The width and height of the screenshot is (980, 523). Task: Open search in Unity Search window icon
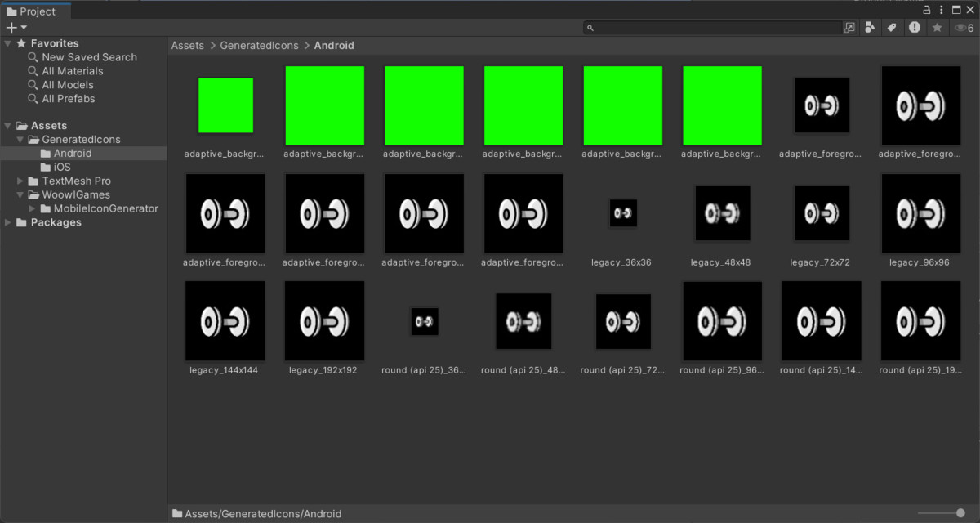point(849,28)
